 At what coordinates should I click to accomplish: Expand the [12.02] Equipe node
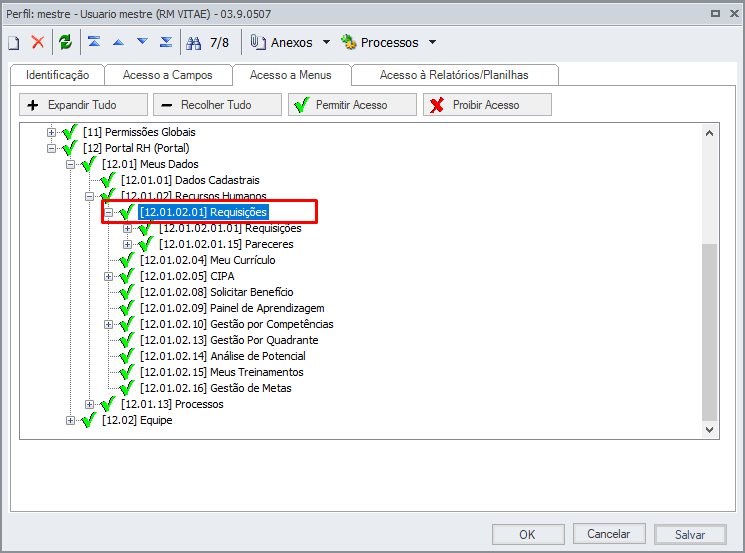(x=70, y=420)
